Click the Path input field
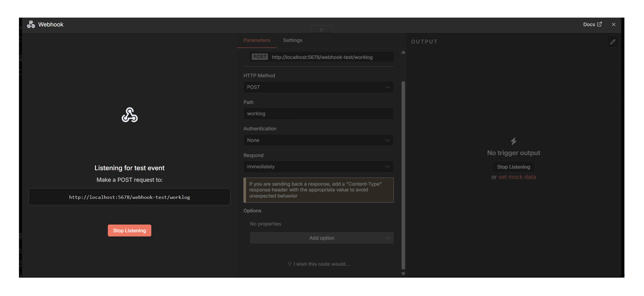Viewport: 644px width, 296px height. (318, 113)
